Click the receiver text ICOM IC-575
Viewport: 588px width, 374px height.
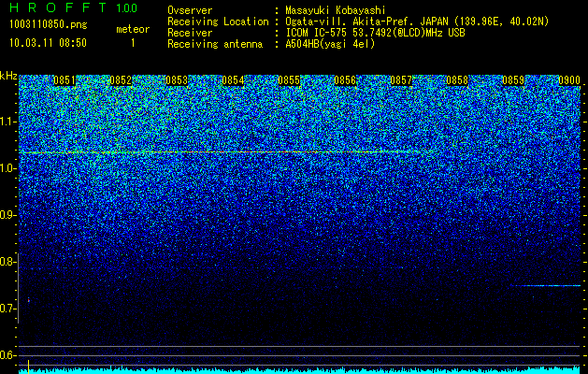pyautogui.click(x=317, y=33)
